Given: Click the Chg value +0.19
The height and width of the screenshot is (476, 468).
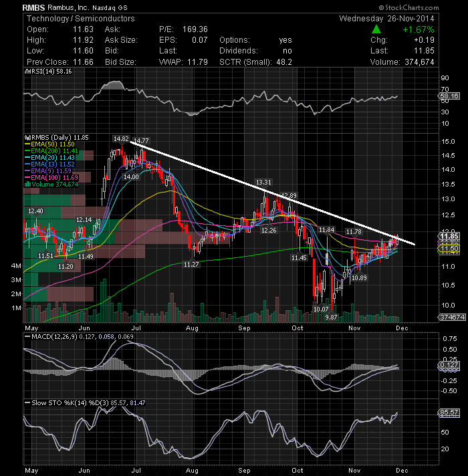Looking at the screenshot, I should click(x=424, y=40).
